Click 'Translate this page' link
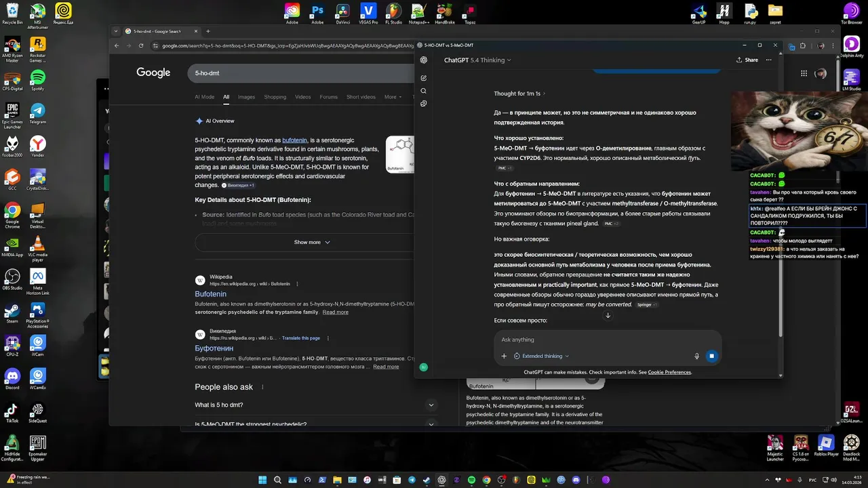 301,338
